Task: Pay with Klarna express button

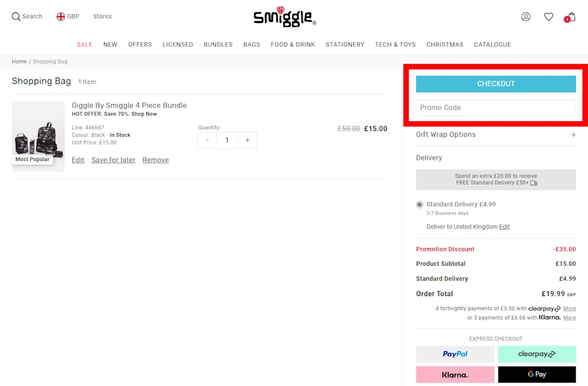Action: [x=455, y=374]
